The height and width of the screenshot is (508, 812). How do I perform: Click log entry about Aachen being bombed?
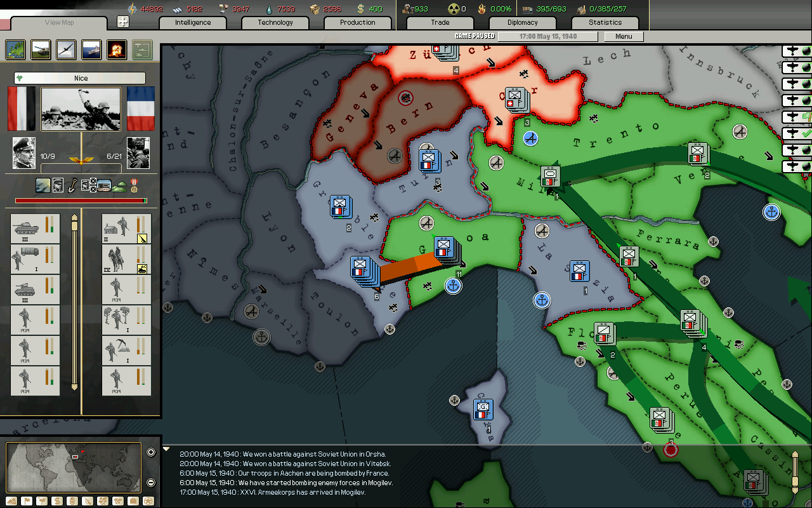(x=284, y=473)
